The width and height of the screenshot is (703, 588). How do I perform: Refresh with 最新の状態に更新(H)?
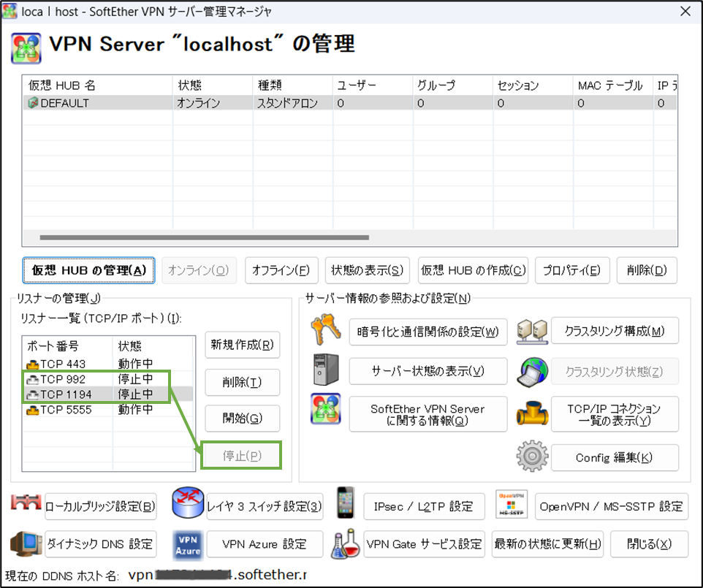click(547, 544)
